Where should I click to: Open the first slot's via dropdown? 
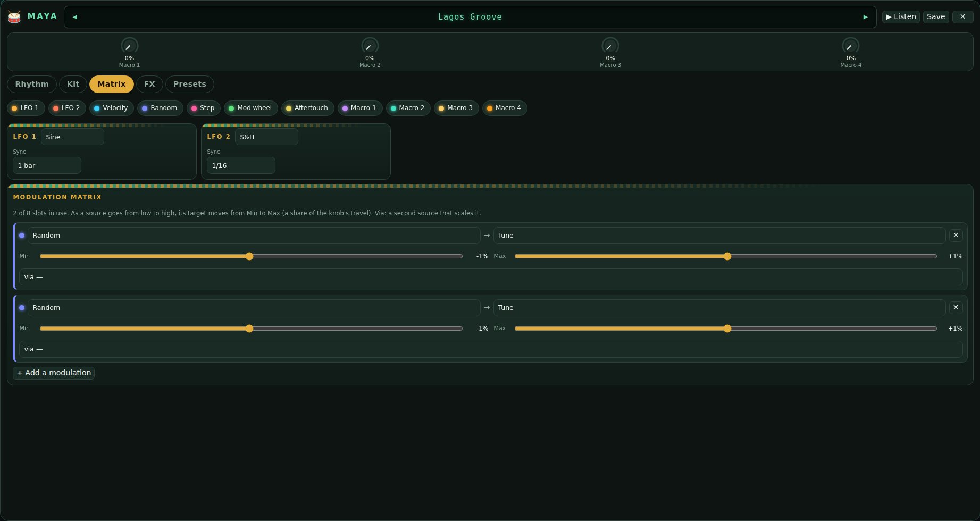tap(491, 277)
